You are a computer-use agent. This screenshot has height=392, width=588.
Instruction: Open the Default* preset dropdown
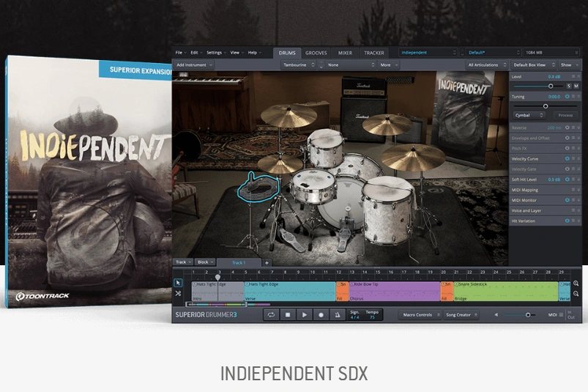(x=494, y=53)
